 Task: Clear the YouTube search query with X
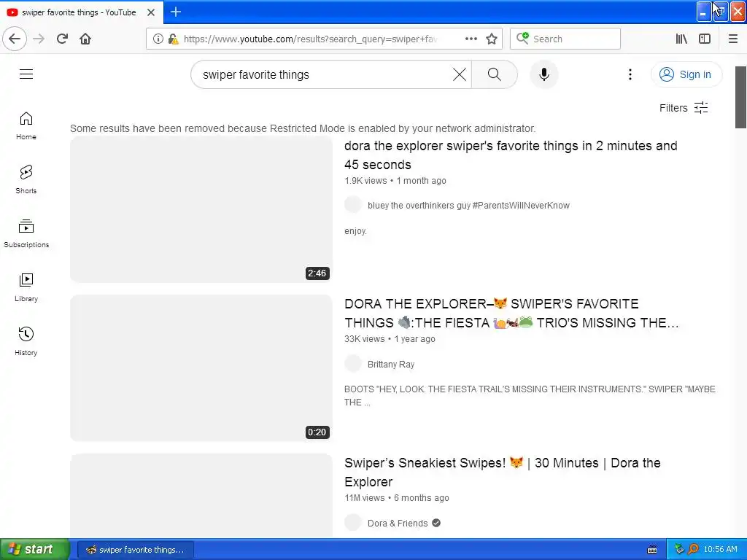[460, 74]
